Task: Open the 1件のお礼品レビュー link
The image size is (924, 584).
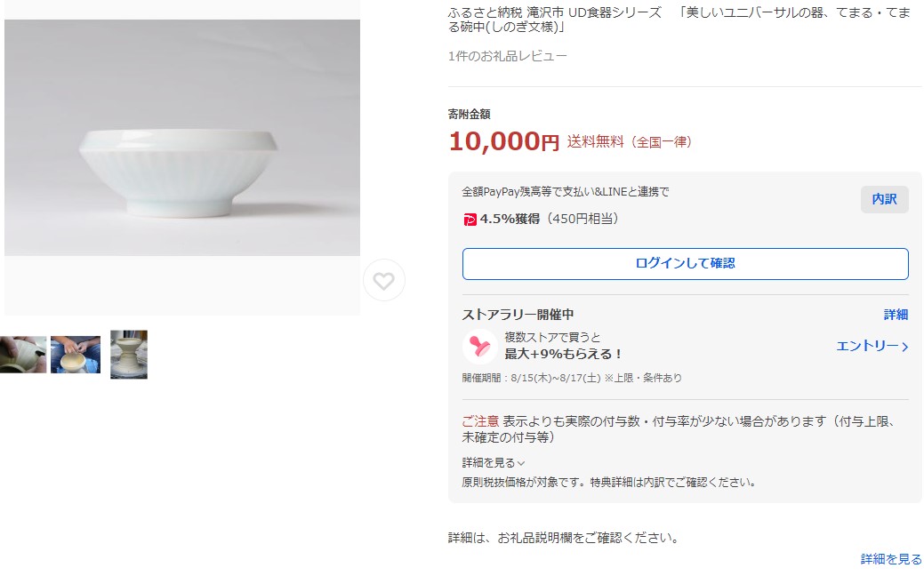Action: tap(508, 56)
